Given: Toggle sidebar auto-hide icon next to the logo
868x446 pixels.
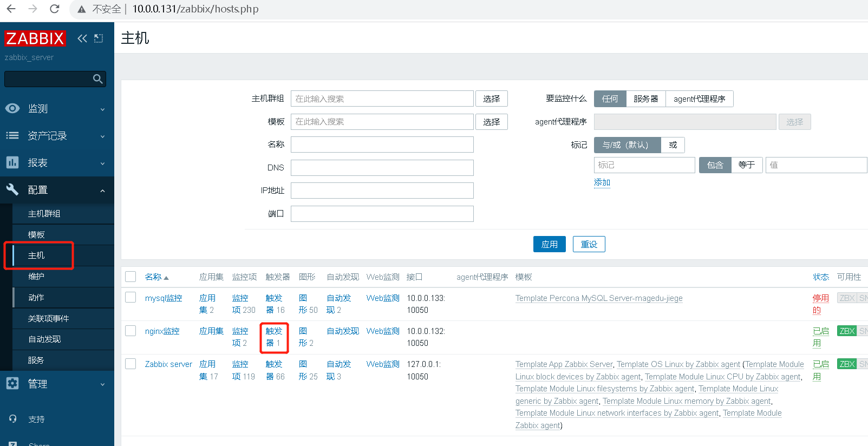Looking at the screenshot, I should click(x=99, y=38).
